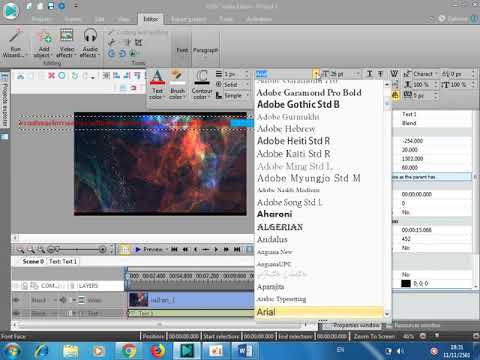
Task: Select the green Text 1 clip on timeline
Action: (191, 313)
